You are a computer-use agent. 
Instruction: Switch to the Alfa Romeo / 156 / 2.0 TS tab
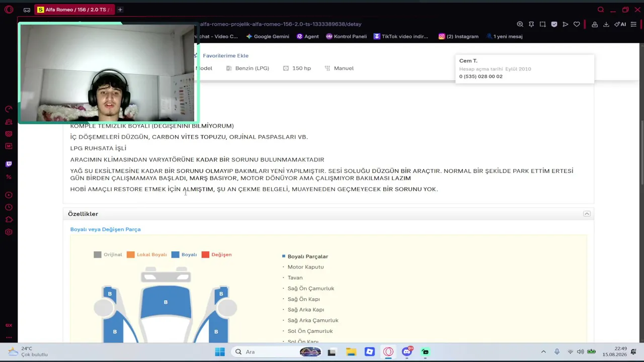[73, 10]
